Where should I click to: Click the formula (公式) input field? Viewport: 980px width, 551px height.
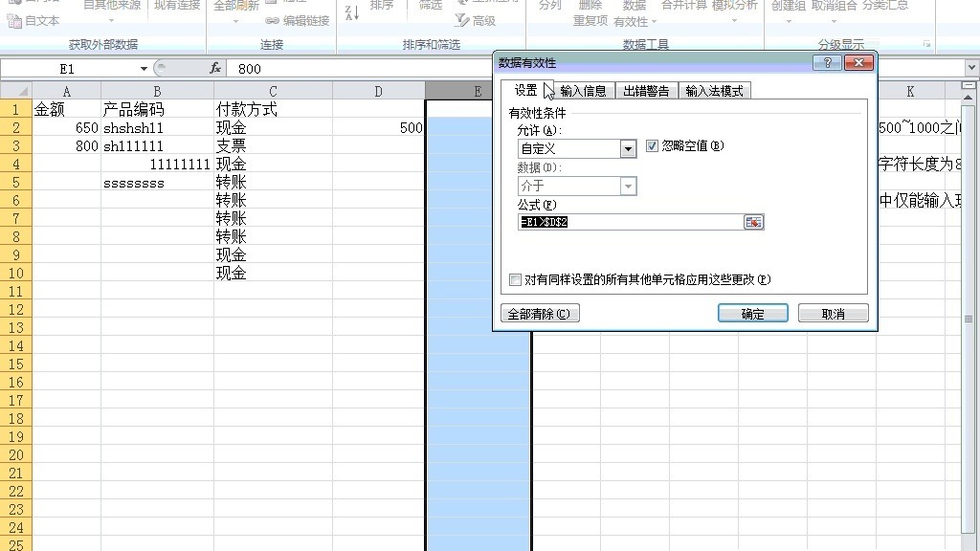pos(631,222)
